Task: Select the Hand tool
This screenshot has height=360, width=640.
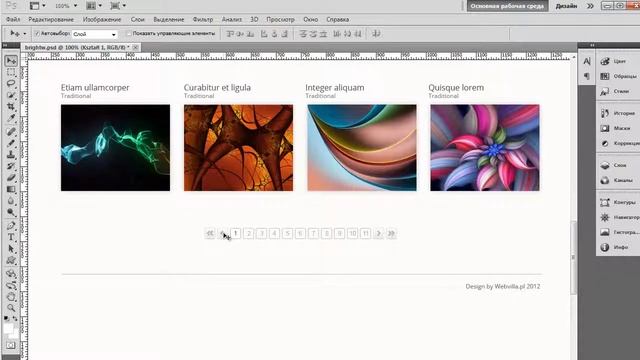Action: (x=11, y=297)
